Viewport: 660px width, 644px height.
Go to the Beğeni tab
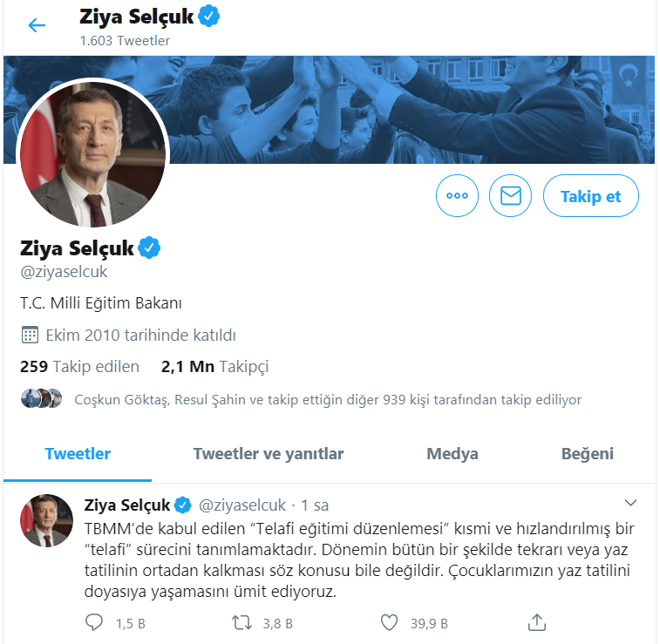588,454
